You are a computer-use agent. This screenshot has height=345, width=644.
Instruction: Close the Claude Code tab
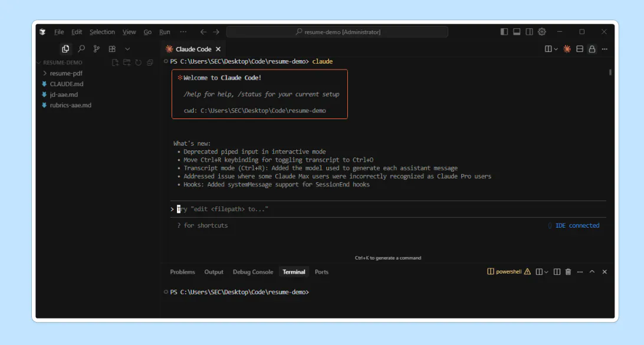pyautogui.click(x=218, y=49)
